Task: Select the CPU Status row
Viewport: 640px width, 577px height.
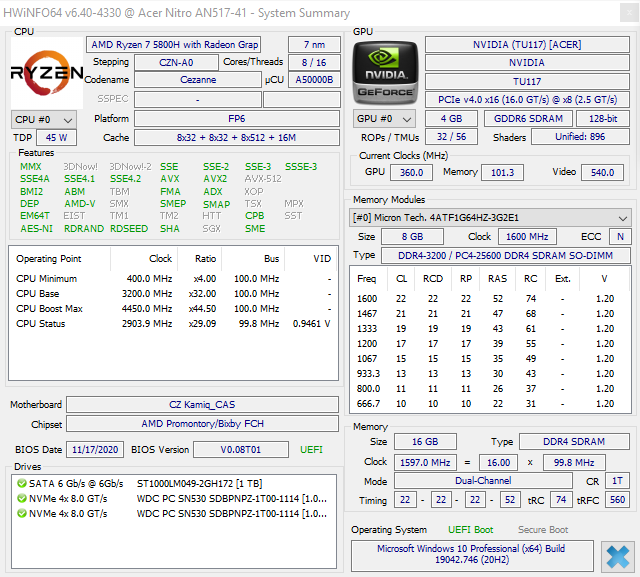Action: 173,324
